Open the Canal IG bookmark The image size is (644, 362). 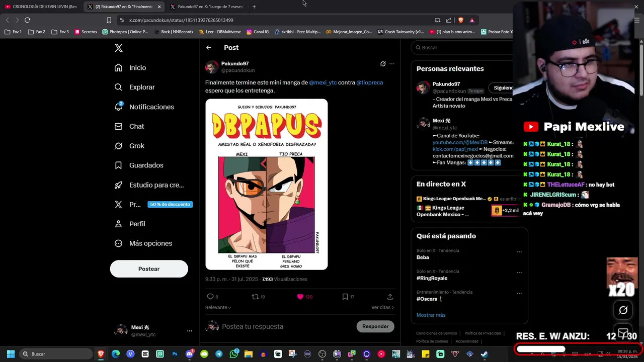[258, 32]
